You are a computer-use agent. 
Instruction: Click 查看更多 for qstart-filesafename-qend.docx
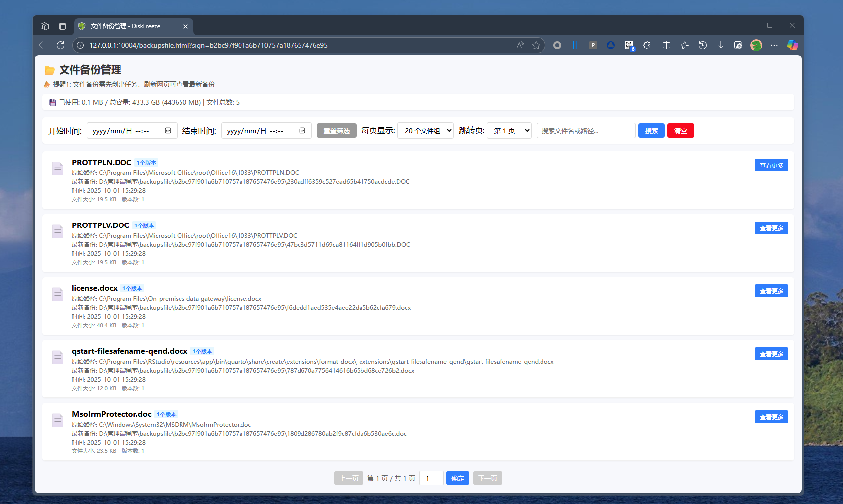[x=772, y=354]
